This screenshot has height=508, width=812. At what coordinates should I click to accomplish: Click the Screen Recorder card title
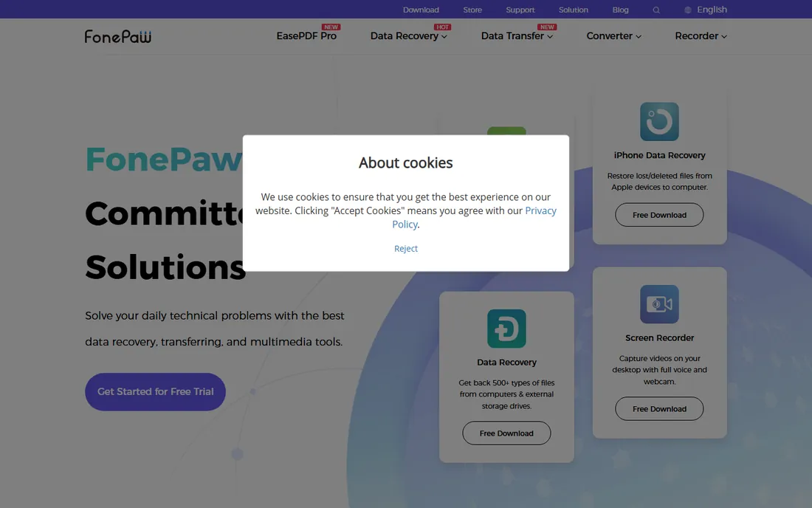click(x=659, y=337)
